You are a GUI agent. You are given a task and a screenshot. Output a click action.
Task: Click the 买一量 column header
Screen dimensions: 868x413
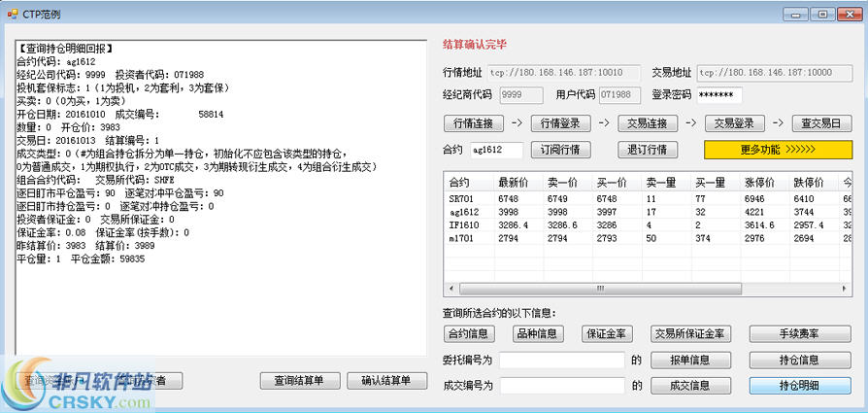coord(716,183)
